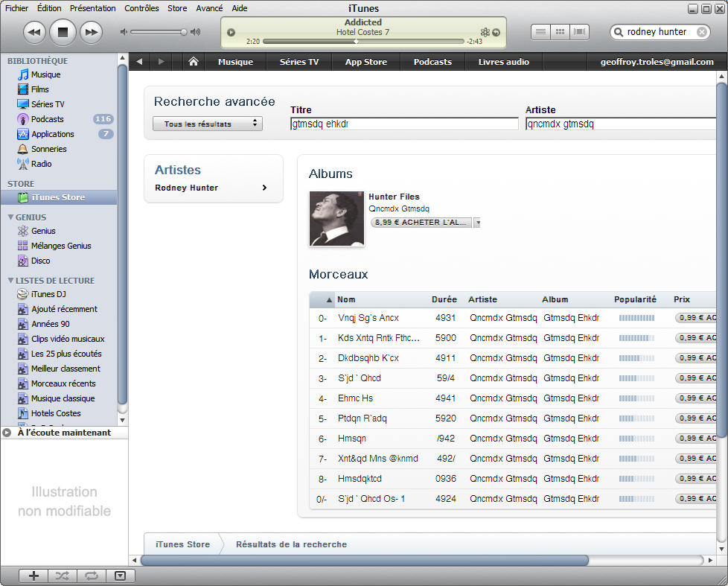Switch to Livres audio store tab

click(x=503, y=62)
